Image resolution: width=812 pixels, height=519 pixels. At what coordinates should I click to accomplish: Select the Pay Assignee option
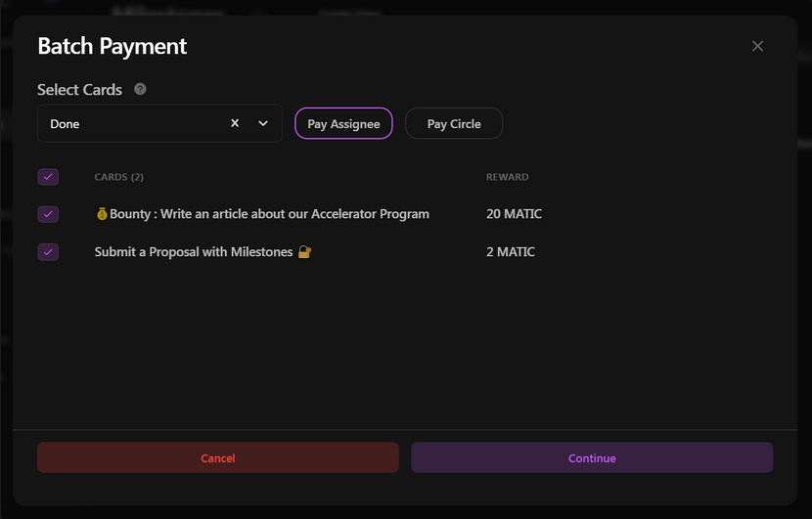(343, 124)
